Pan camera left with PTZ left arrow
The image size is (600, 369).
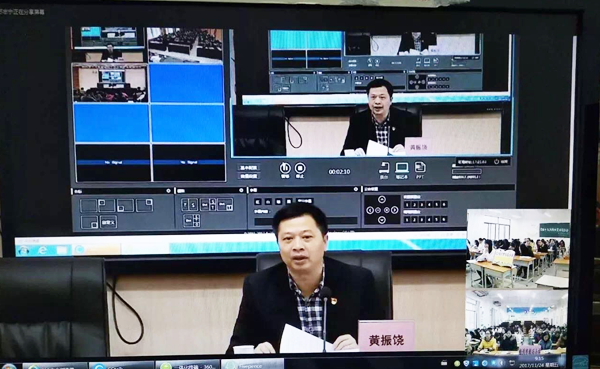(x=370, y=210)
